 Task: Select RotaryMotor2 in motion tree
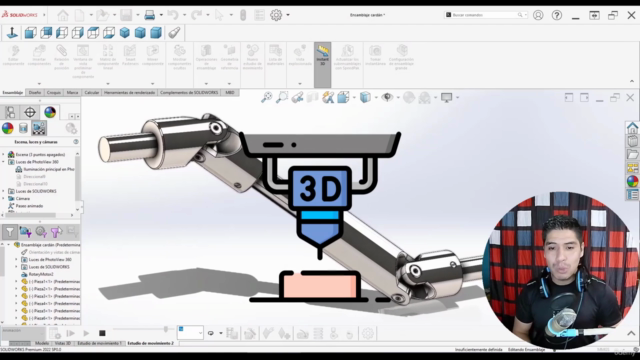(41, 274)
